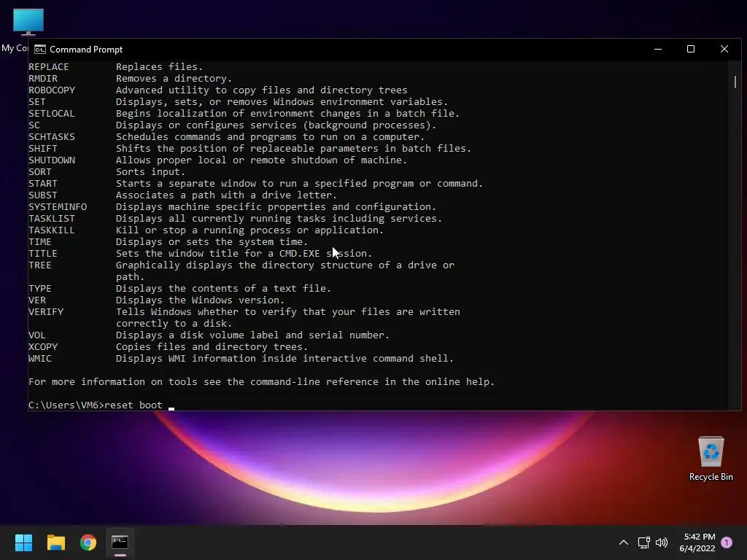Click the SETLOCAL command name

pyautogui.click(x=52, y=113)
